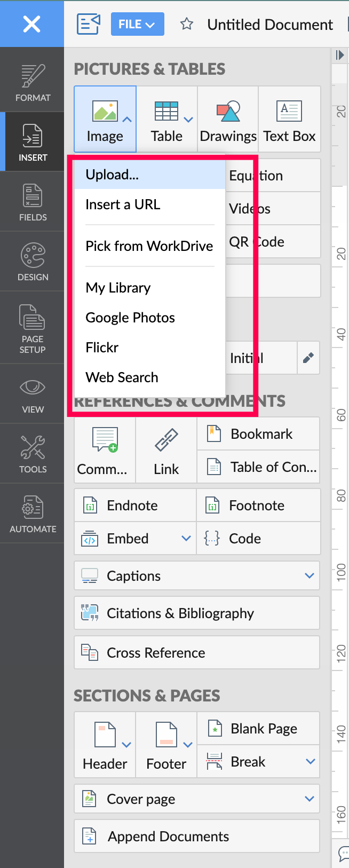This screenshot has height=868, width=349.
Task: Choose Upload... from the Image menu
Action: point(112,175)
